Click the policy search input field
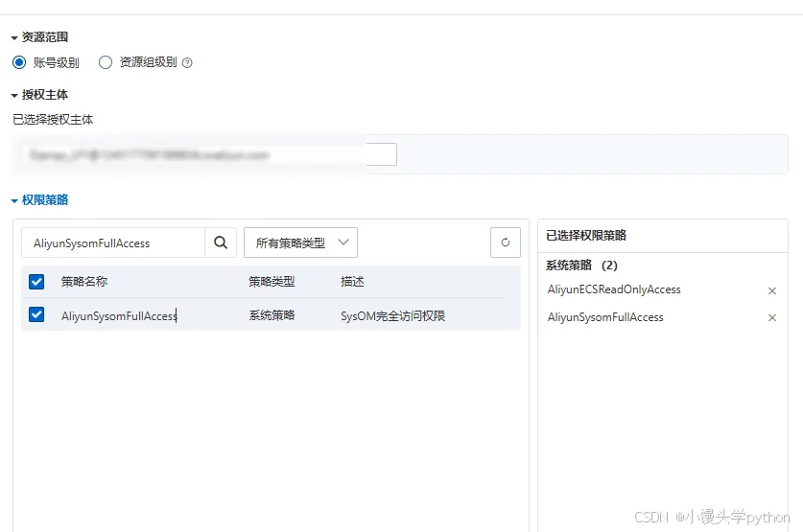The image size is (803, 532). point(113,243)
